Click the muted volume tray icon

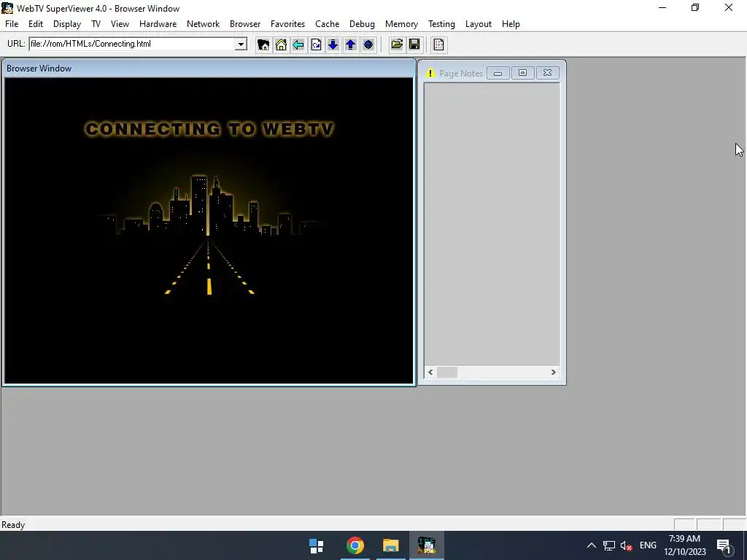click(x=627, y=545)
